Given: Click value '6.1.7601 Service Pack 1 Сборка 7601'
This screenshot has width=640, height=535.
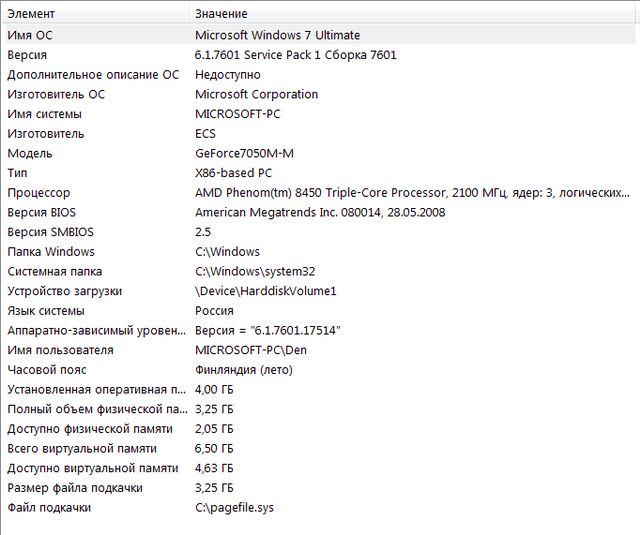Looking at the screenshot, I should pyautogui.click(x=296, y=55).
